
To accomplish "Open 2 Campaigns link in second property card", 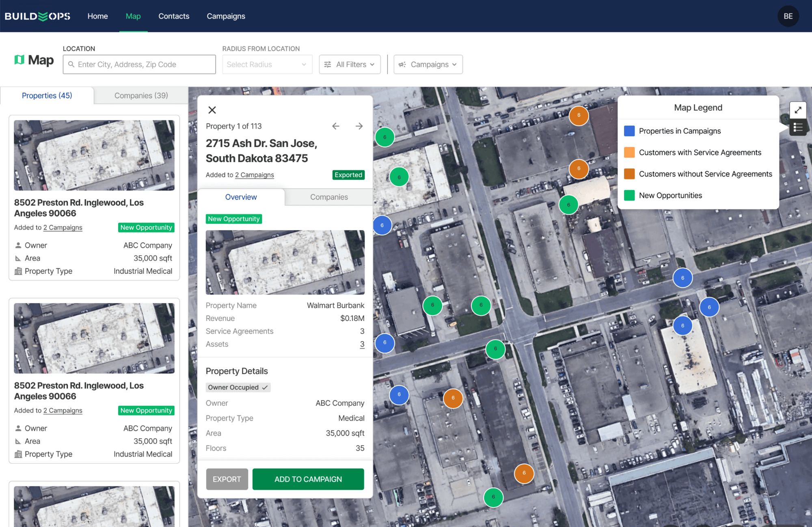I will 63,411.
